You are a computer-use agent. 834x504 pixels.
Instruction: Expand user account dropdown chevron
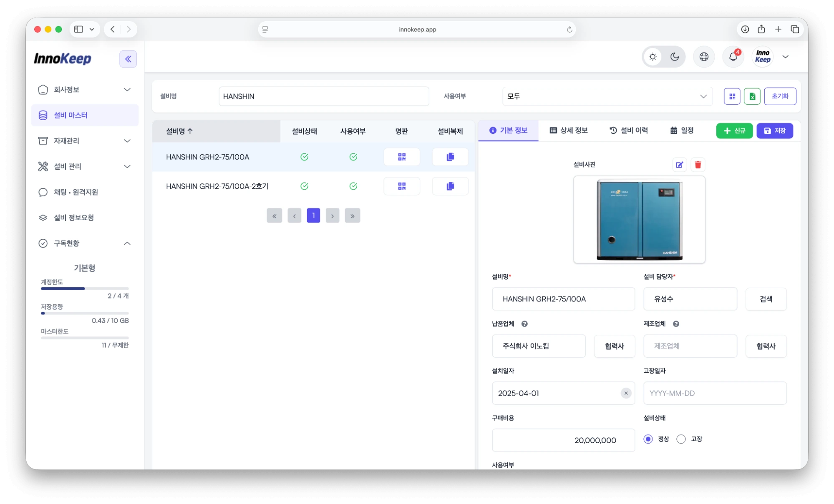[786, 57]
